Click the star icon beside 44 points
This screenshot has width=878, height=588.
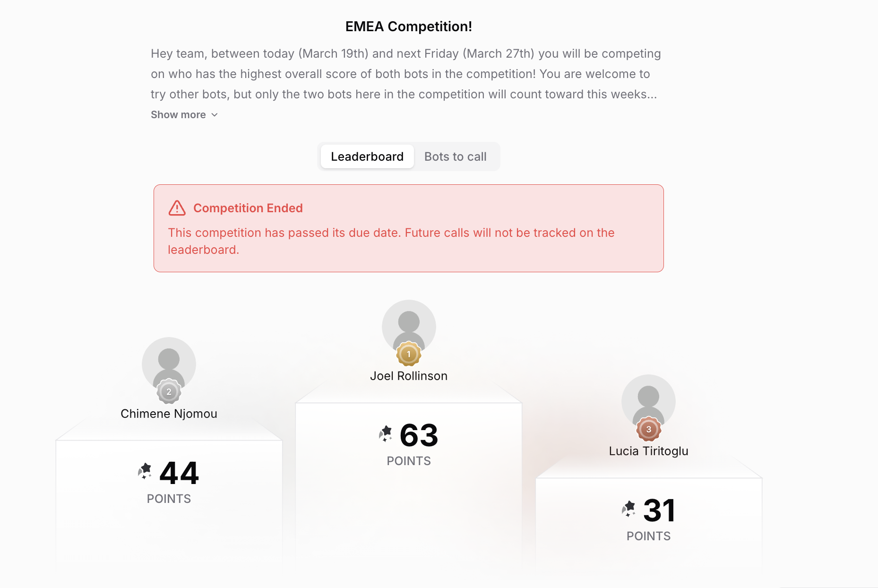pos(145,471)
